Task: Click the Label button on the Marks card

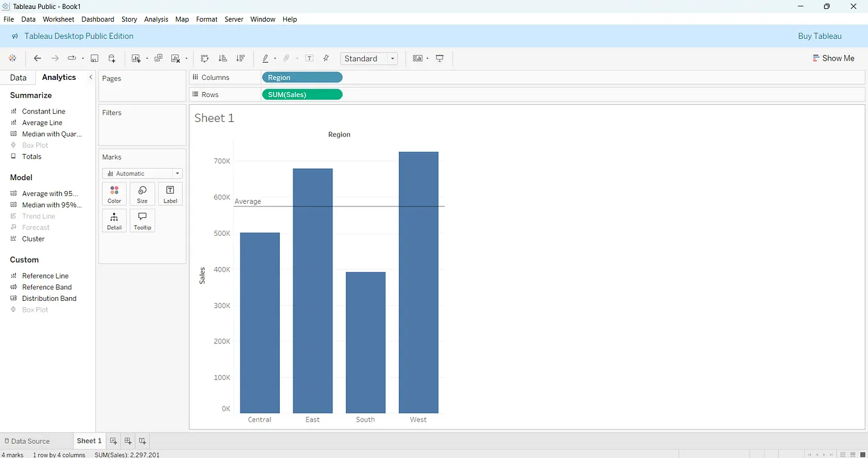Action: (x=169, y=194)
